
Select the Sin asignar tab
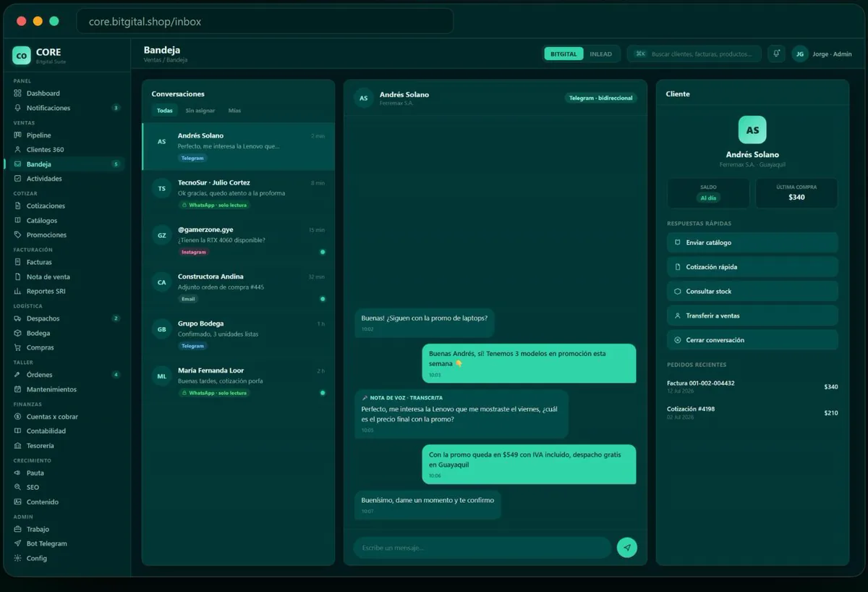point(200,111)
